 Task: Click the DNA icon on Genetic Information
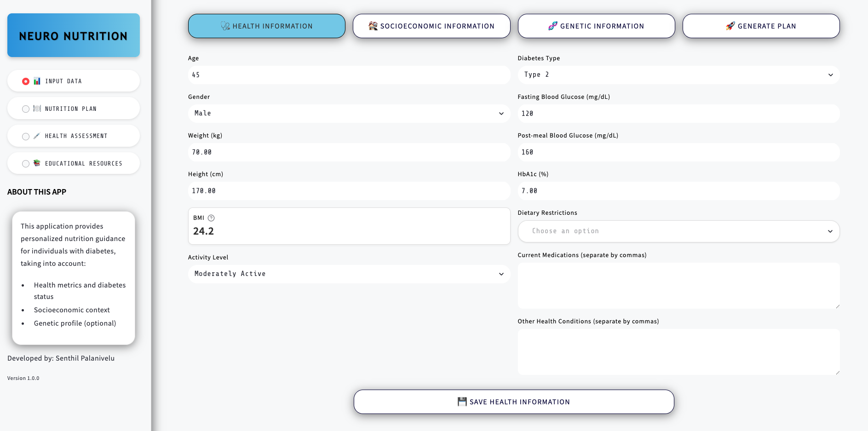552,26
